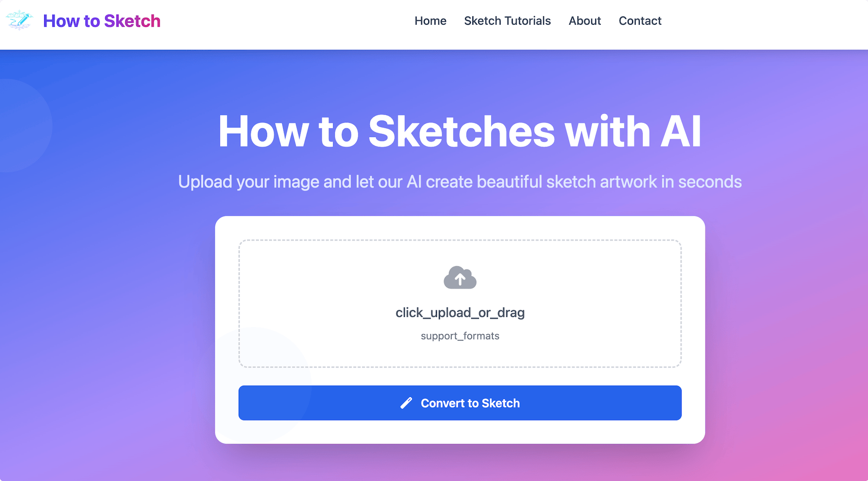Image resolution: width=868 pixels, height=481 pixels.
Task: Click the pencil logo icon in the header
Action: 19,20
